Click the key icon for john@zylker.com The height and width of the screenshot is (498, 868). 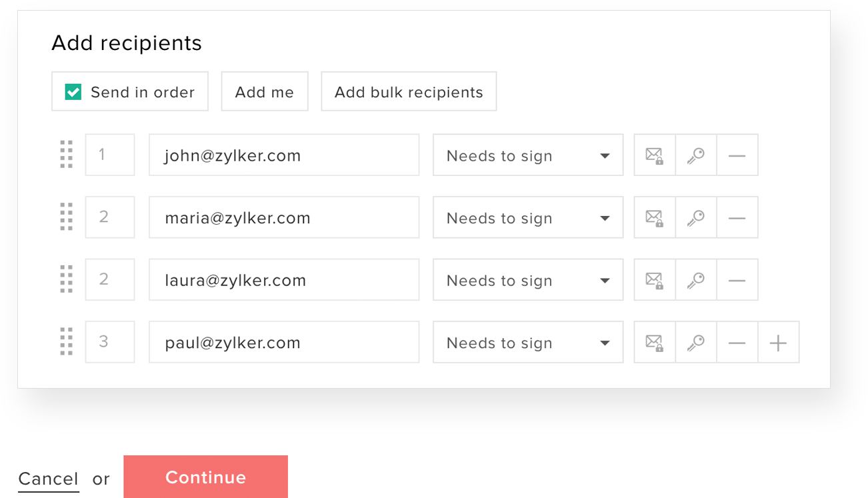(x=696, y=155)
